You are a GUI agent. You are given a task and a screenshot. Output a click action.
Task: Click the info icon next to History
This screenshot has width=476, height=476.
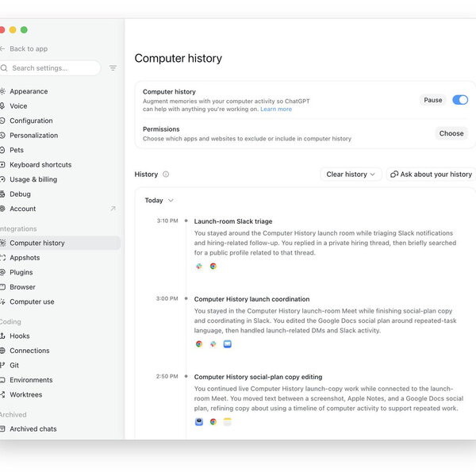(166, 175)
